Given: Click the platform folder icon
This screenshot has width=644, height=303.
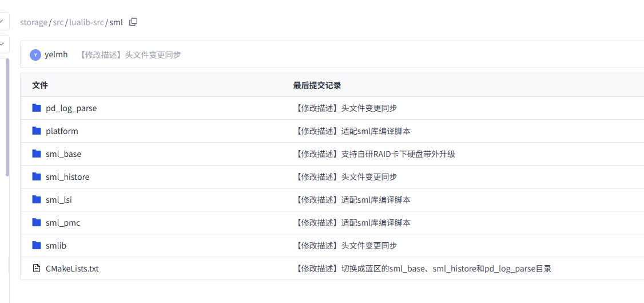Looking at the screenshot, I should point(37,131).
